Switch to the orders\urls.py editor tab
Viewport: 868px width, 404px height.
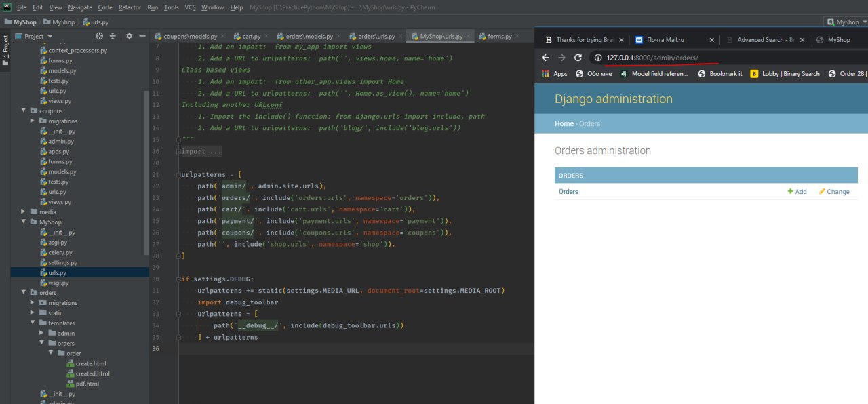click(x=376, y=36)
